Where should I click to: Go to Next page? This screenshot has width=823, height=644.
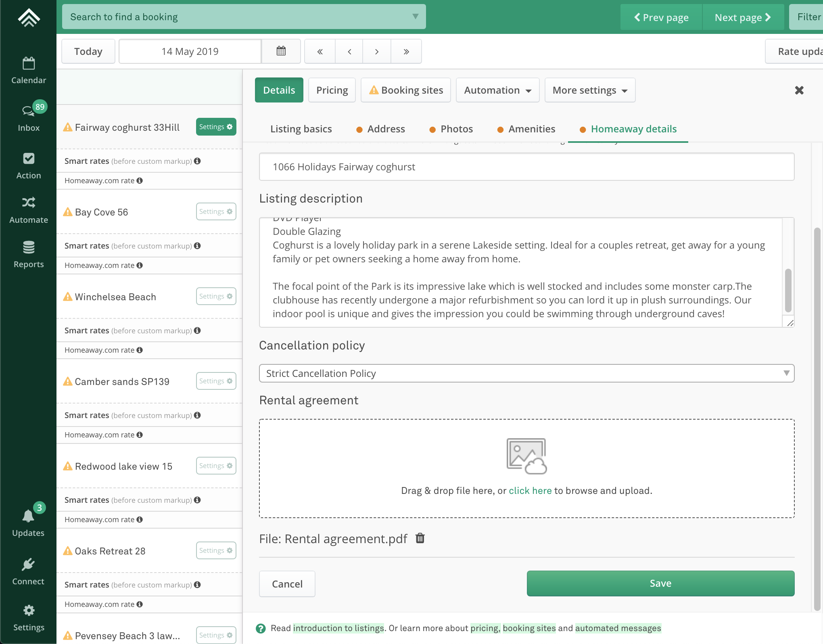click(743, 17)
